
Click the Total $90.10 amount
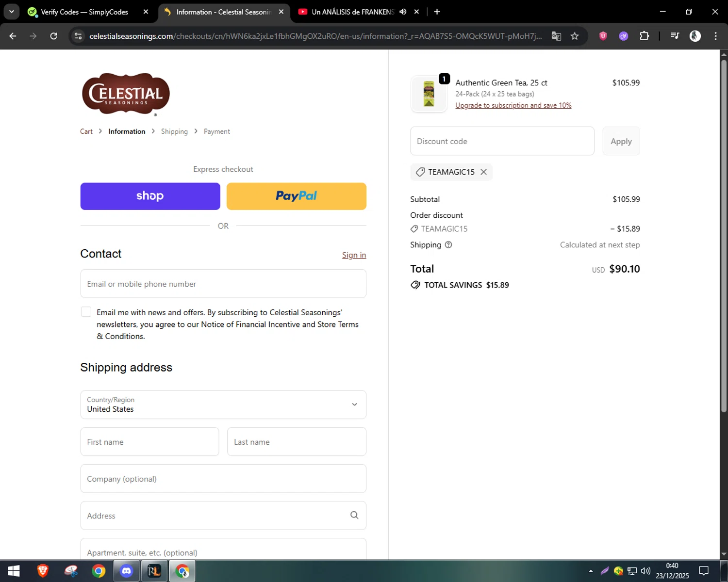tap(625, 269)
